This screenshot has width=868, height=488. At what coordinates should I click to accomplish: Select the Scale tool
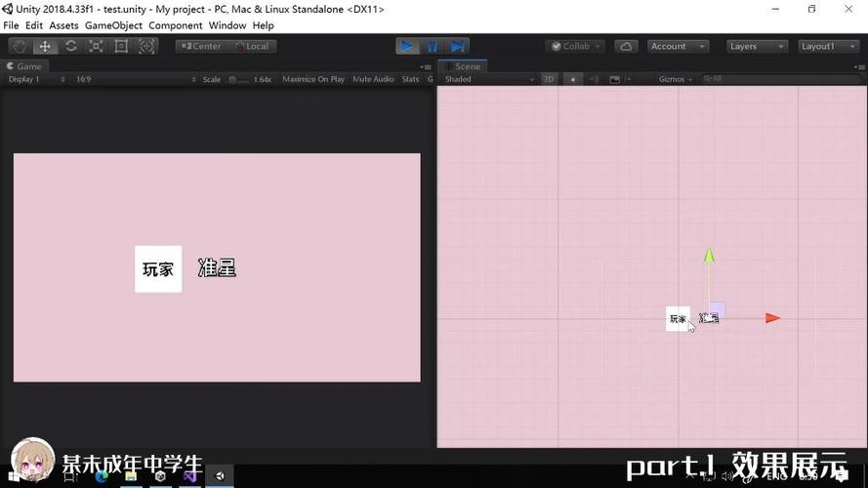[96, 46]
